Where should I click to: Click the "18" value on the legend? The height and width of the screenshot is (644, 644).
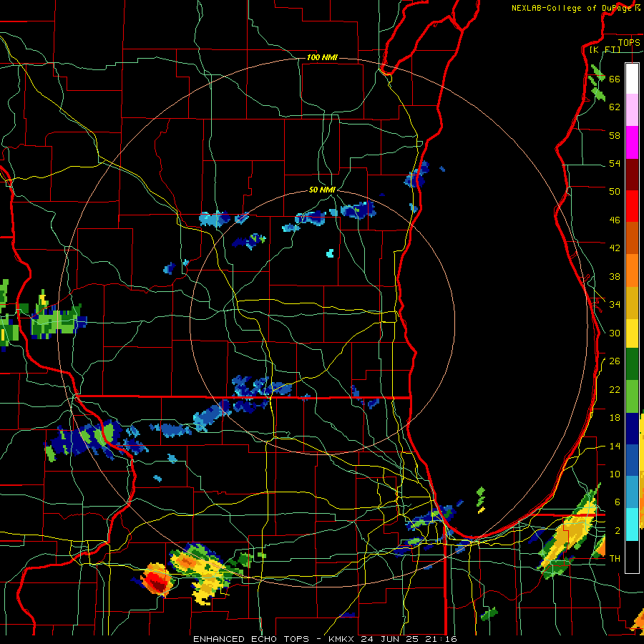tap(615, 418)
